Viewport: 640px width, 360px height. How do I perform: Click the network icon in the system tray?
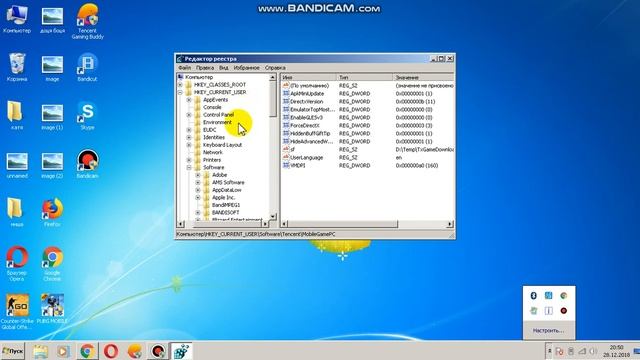tap(582, 351)
